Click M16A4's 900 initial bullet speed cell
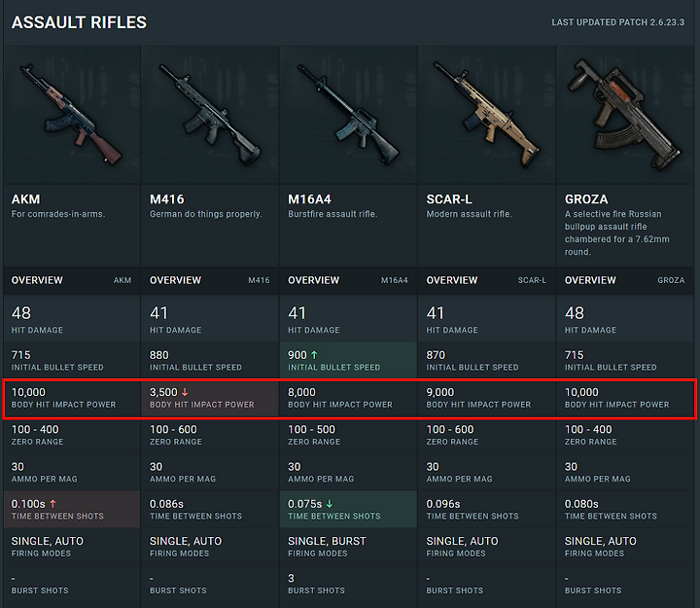700x608 pixels. pos(349,361)
